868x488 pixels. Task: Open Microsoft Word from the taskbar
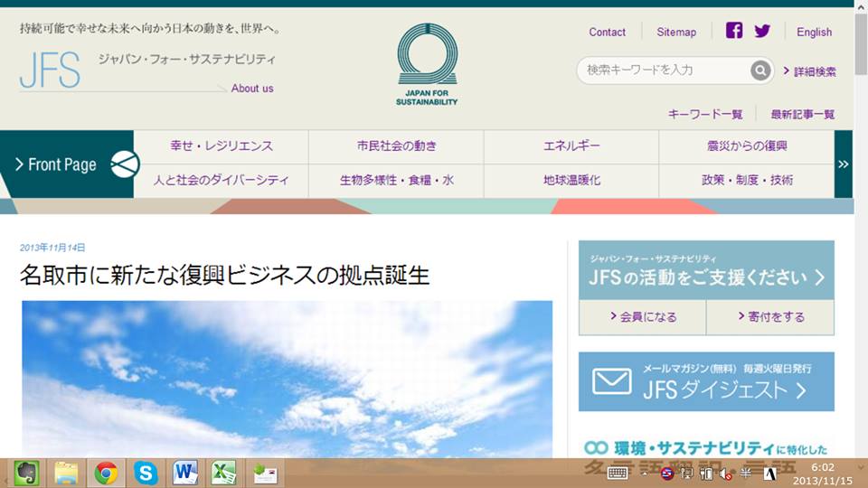[x=184, y=474]
